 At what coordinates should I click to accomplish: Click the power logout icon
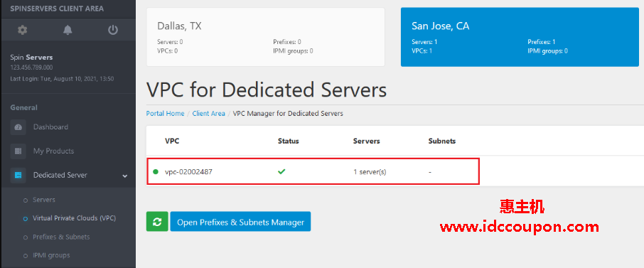tap(113, 30)
